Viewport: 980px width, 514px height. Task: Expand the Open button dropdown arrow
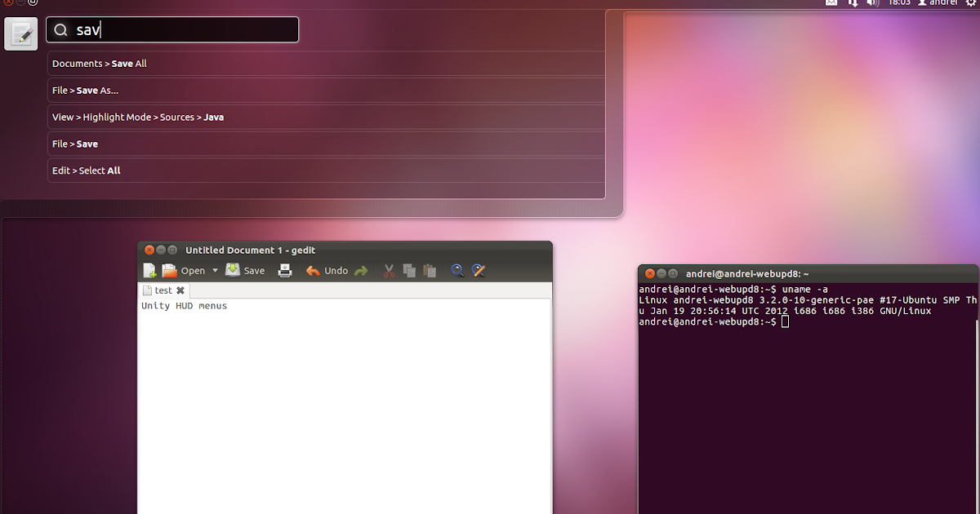(x=215, y=270)
